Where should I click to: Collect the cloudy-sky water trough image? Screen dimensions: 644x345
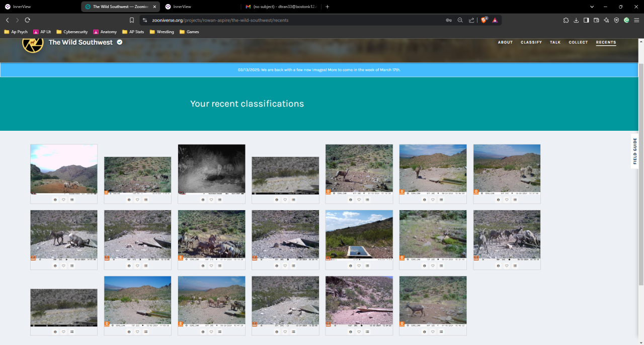pyautogui.click(x=367, y=266)
